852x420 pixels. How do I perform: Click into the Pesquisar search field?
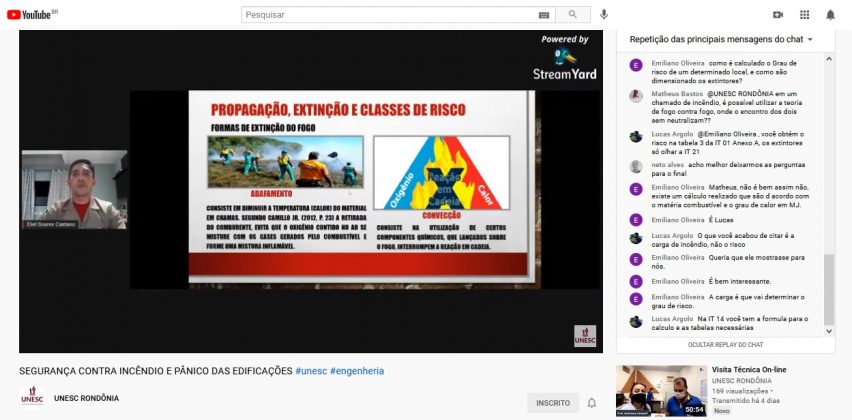[390, 15]
